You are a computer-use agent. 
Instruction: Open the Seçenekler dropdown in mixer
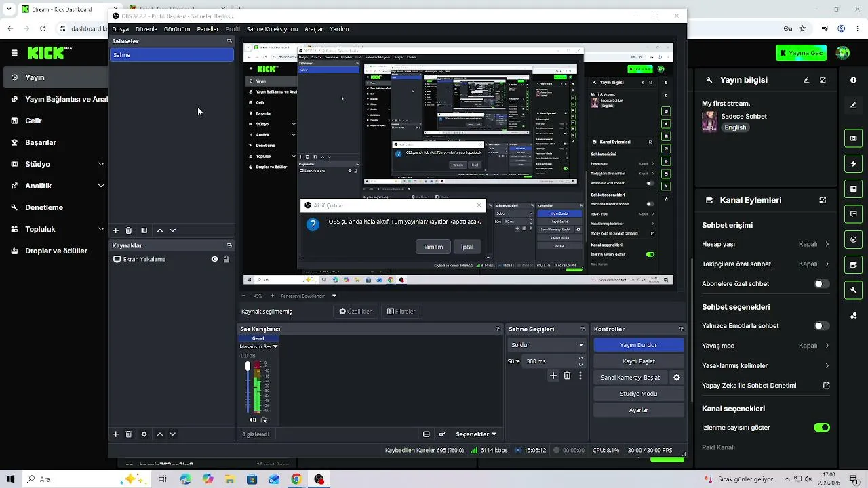click(x=475, y=434)
